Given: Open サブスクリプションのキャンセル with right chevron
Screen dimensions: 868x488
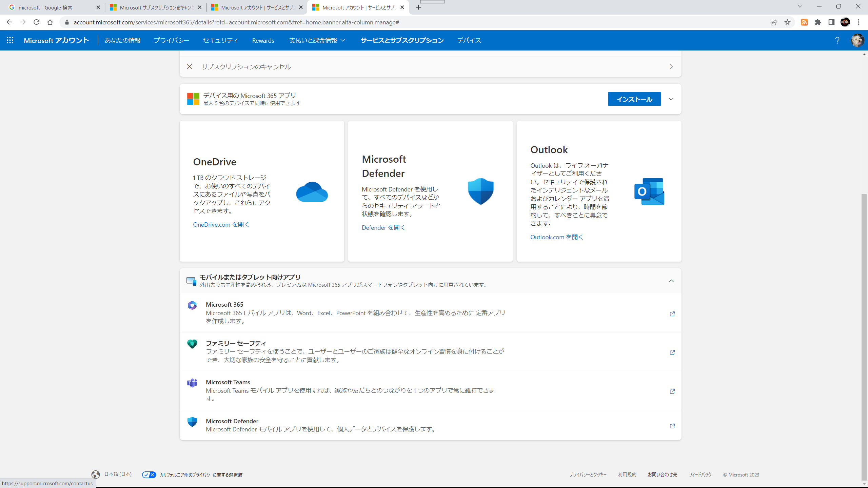Looking at the screenshot, I should [671, 67].
